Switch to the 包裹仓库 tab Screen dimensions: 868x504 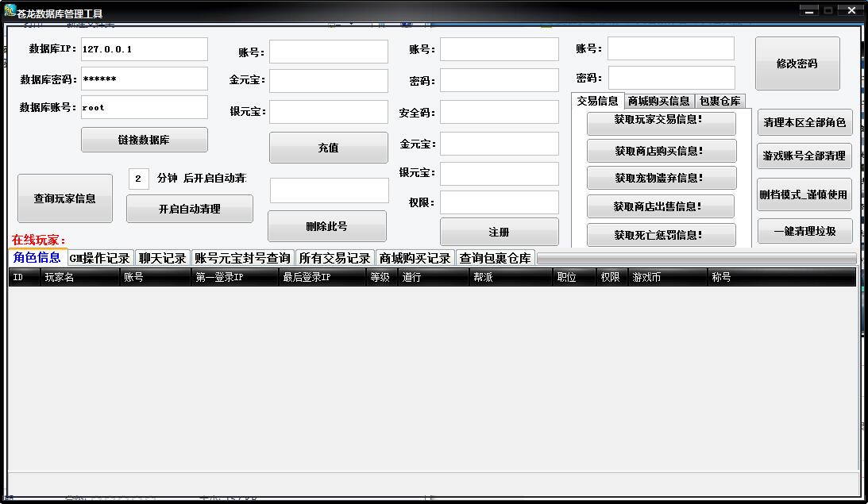[x=719, y=101]
